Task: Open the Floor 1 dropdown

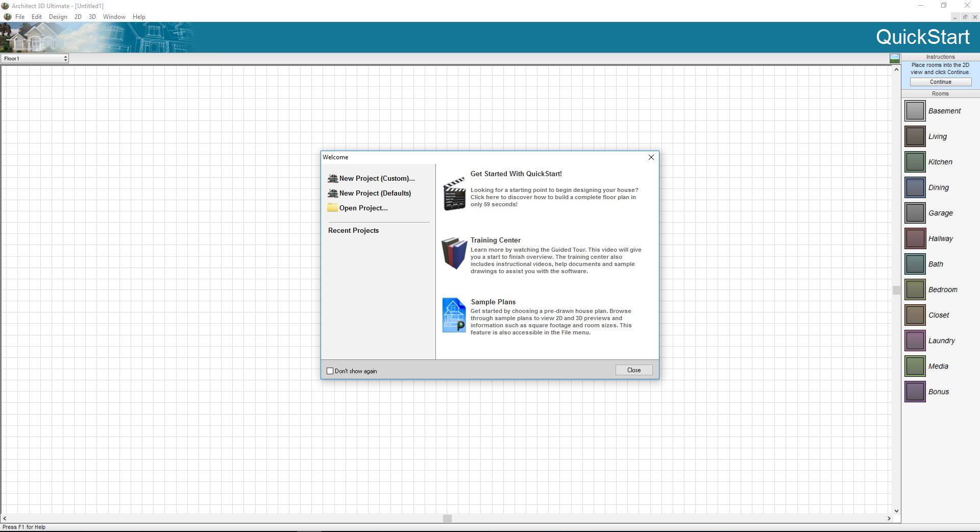Action: pyautogui.click(x=35, y=58)
